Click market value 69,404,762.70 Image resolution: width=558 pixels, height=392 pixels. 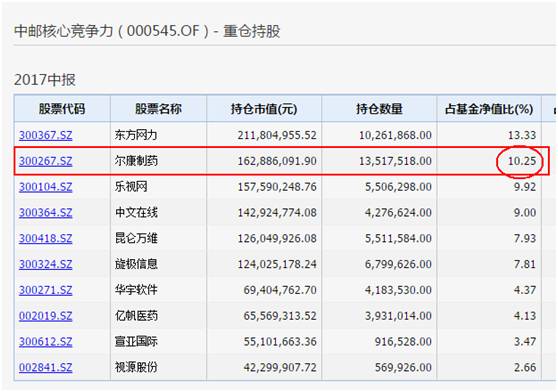280,290
